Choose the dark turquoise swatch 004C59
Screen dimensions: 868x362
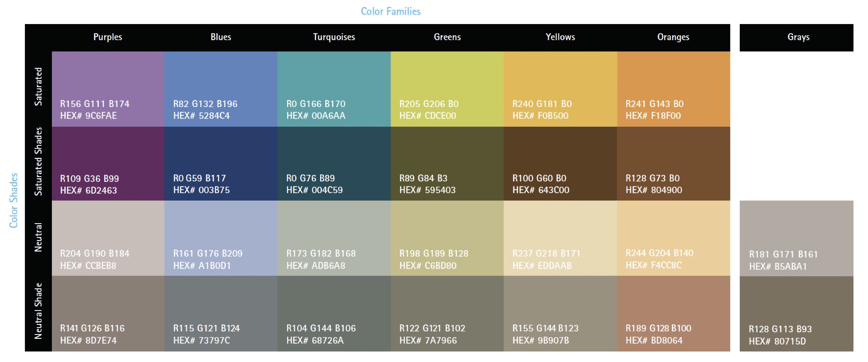pos(334,163)
